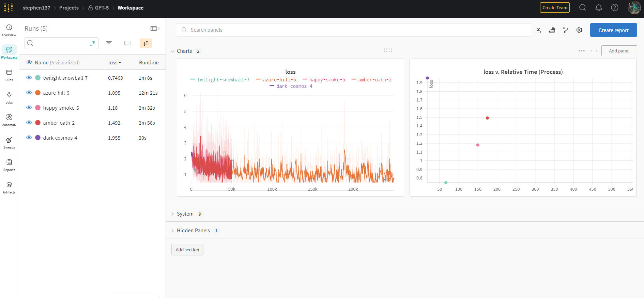Click the loss chart title
This screenshot has width=644, height=298.
click(290, 72)
